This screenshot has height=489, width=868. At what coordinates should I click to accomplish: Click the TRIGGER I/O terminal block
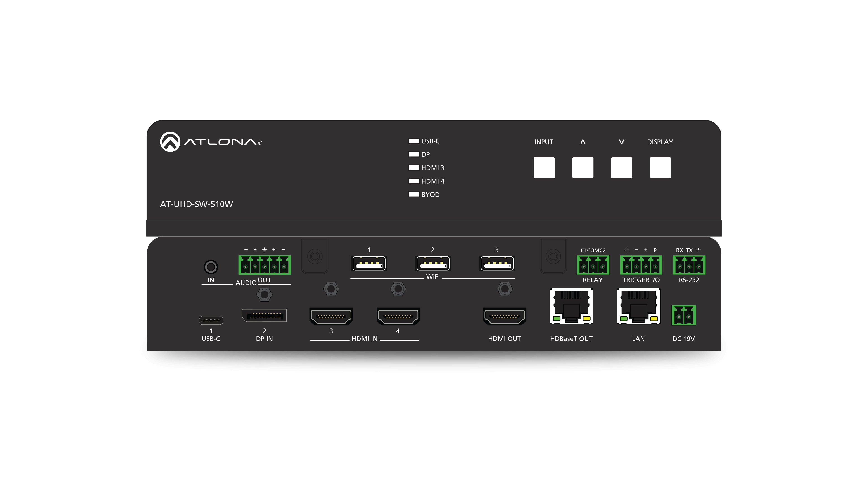click(x=641, y=265)
